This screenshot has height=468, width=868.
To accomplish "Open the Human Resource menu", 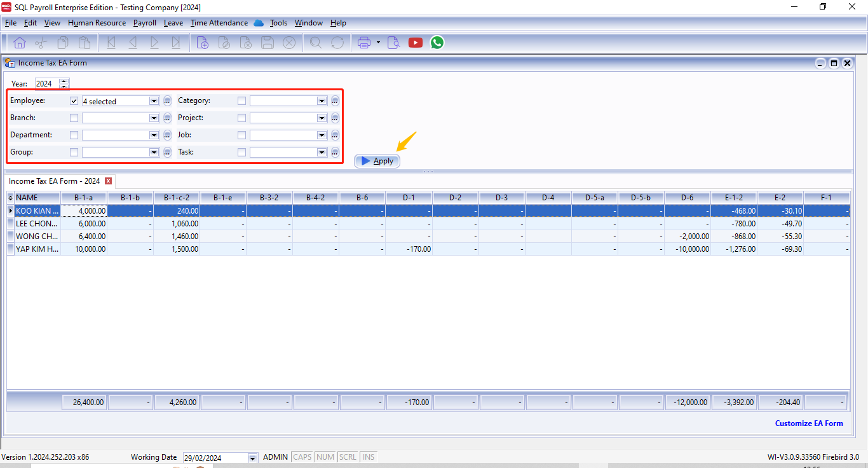I will pyautogui.click(x=97, y=23).
